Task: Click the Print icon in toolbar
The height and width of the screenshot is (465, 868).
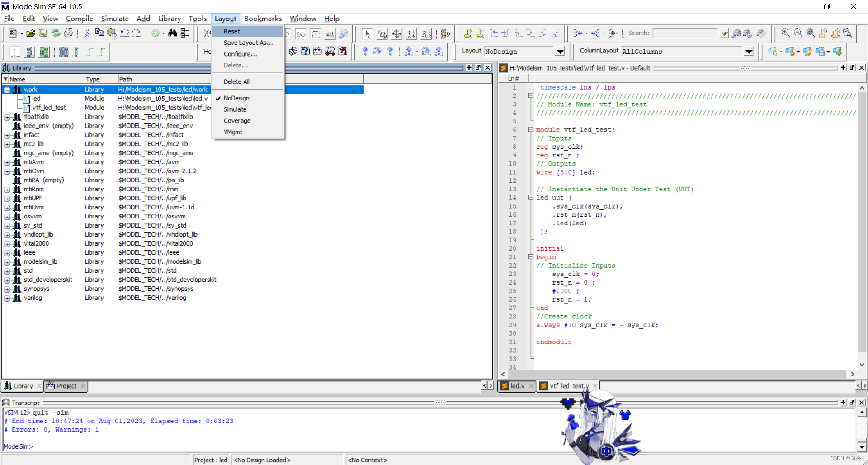Action: [68, 33]
